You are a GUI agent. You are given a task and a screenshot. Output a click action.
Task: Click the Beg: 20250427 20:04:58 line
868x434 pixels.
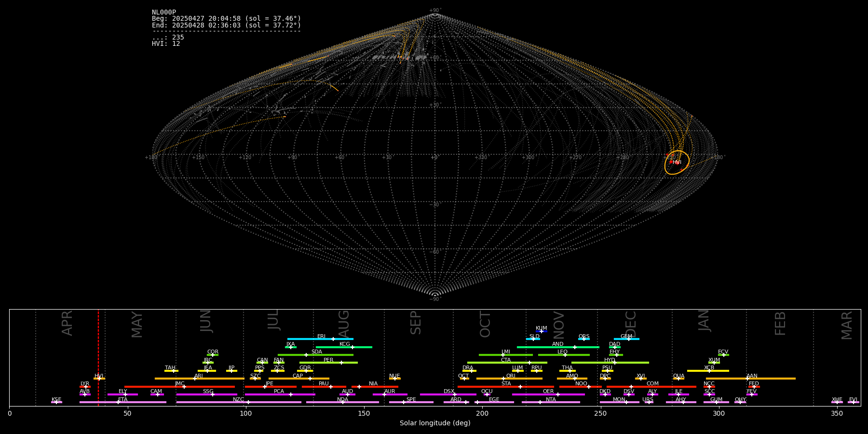(226, 19)
